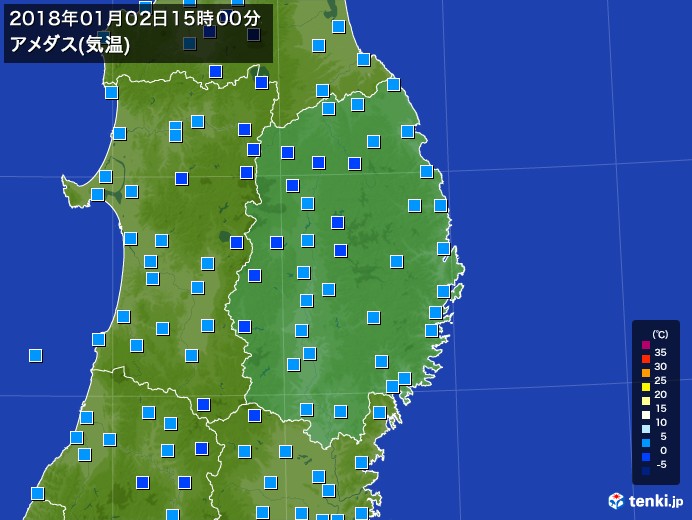This screenshot has width=692, height=520.
Task: Click the isolated offshore island station marker
Action: pyautogui.click(x=35, y=355)
